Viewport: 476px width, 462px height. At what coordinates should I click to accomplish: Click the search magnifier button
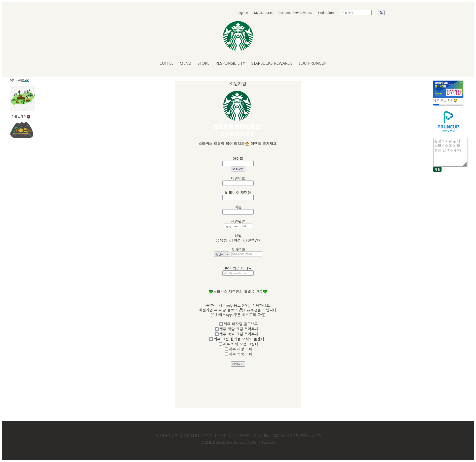tap(381, 13)
